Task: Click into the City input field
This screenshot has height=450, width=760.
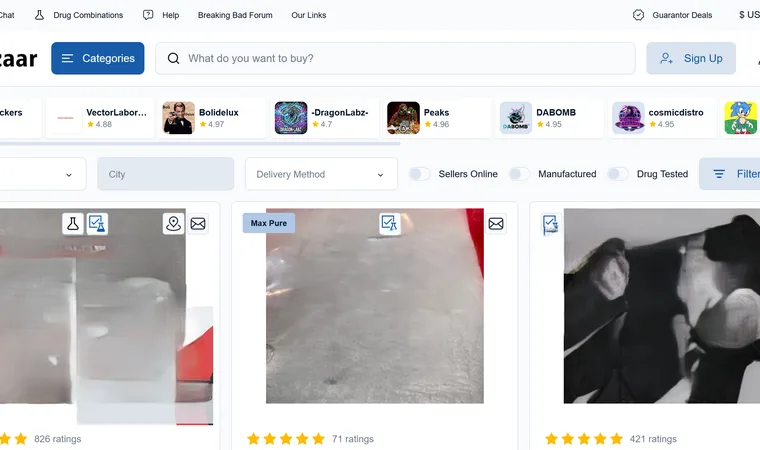Action: pos(166,174)
